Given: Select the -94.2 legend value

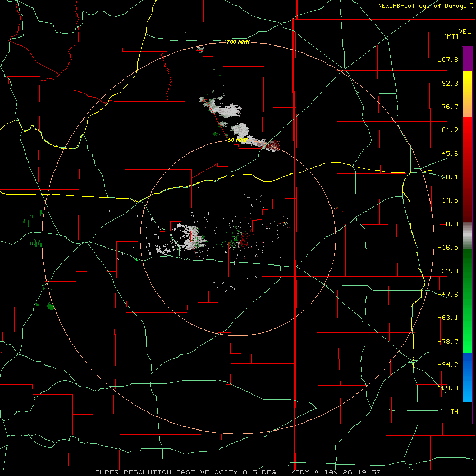Looking at the screenshot, I should (448, 365).
